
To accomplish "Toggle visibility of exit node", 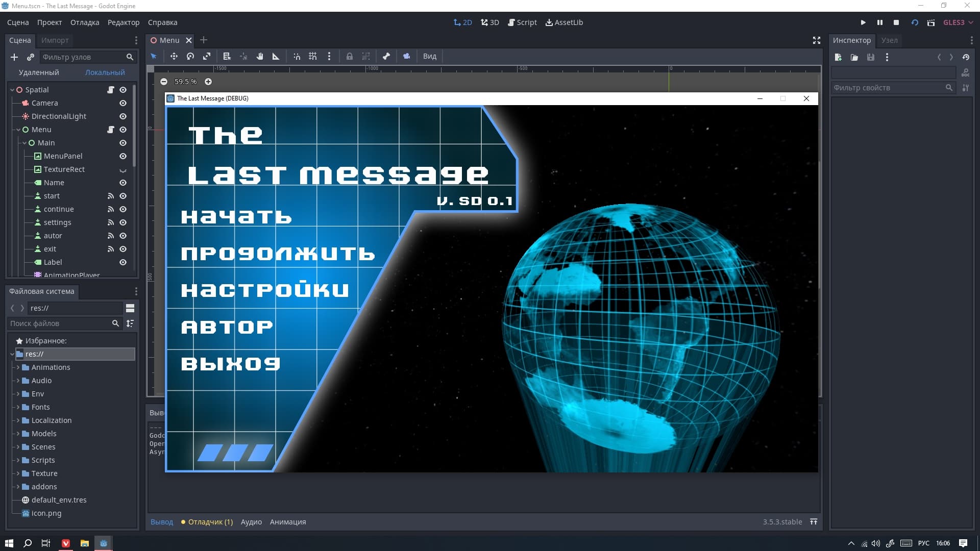I will [x=123, y=249].
